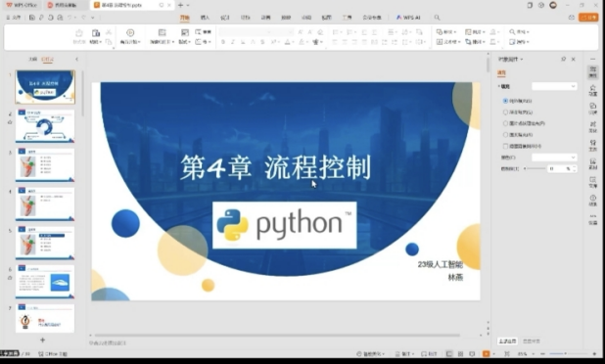Click the Italic formatting button
The width and height of the screenshot is (605, 364).
click(x=233, y=42)
